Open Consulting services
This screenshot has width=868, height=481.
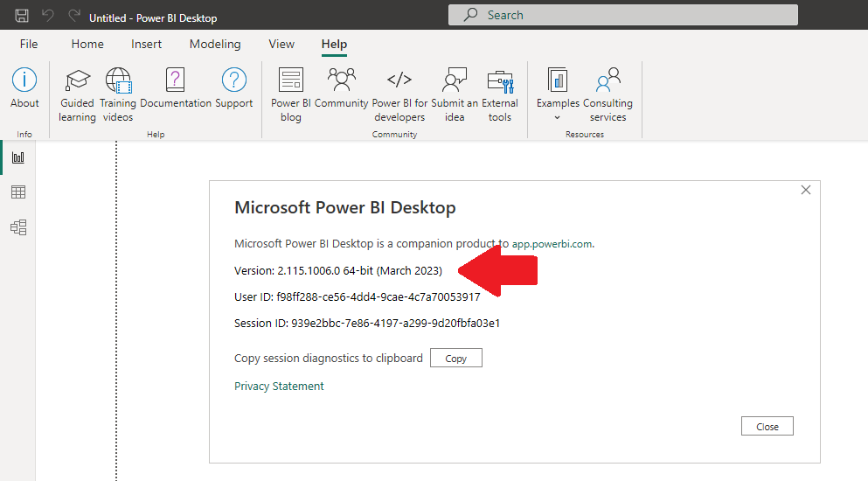pos(608,94)
